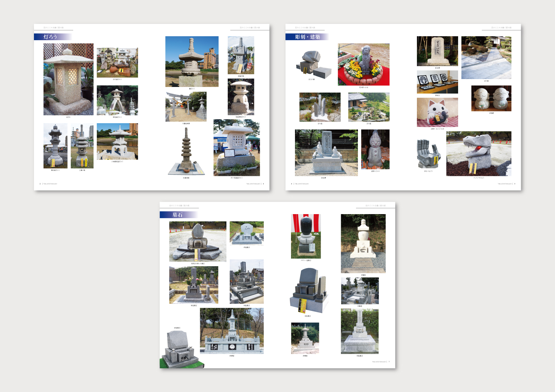
Task: Select the three-legged lantern in garden photo
Action: [117, 100]
